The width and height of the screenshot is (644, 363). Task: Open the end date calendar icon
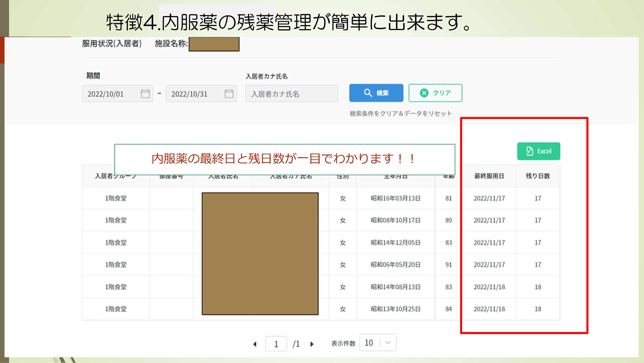[x=229, y=94]
